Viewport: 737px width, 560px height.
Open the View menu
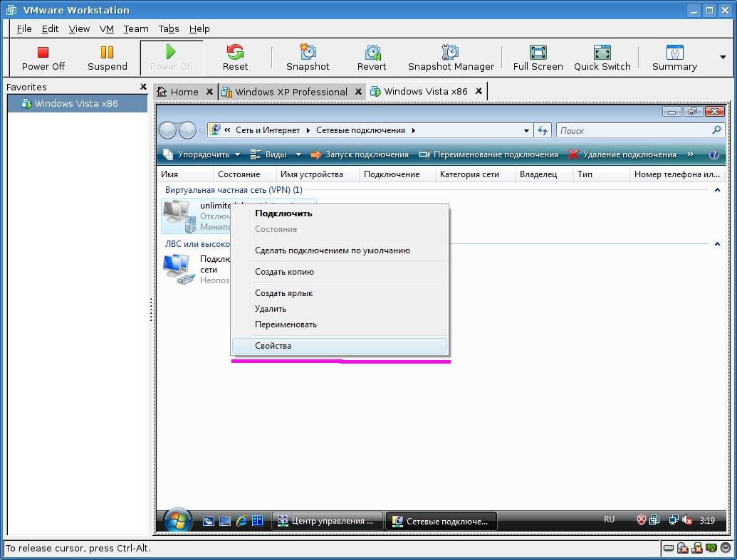pyautogui.click(x=79, y=28)
